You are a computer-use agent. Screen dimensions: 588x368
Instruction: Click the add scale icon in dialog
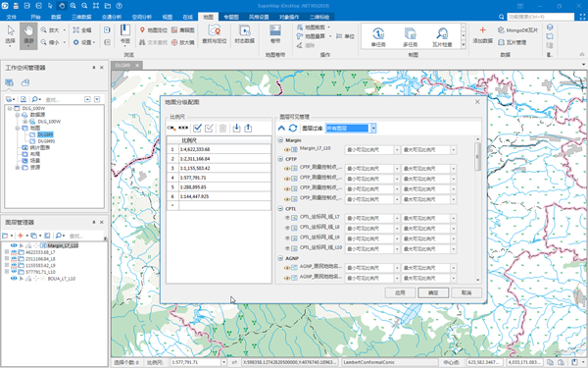click(x=171, y=128)
